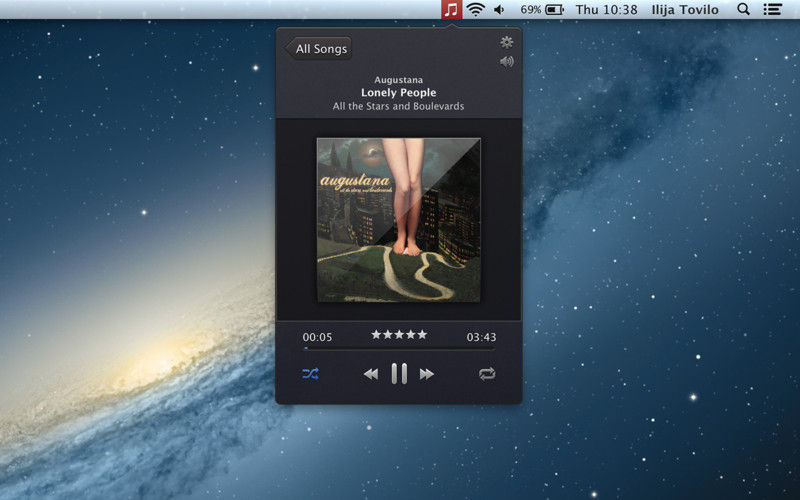
Task: Toggle shuffle mode
Action: 311,374
